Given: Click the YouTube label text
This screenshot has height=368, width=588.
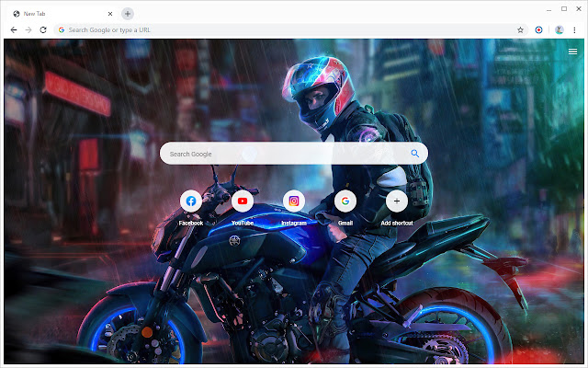Looking at the screenshot, I should tap(243, 223).
